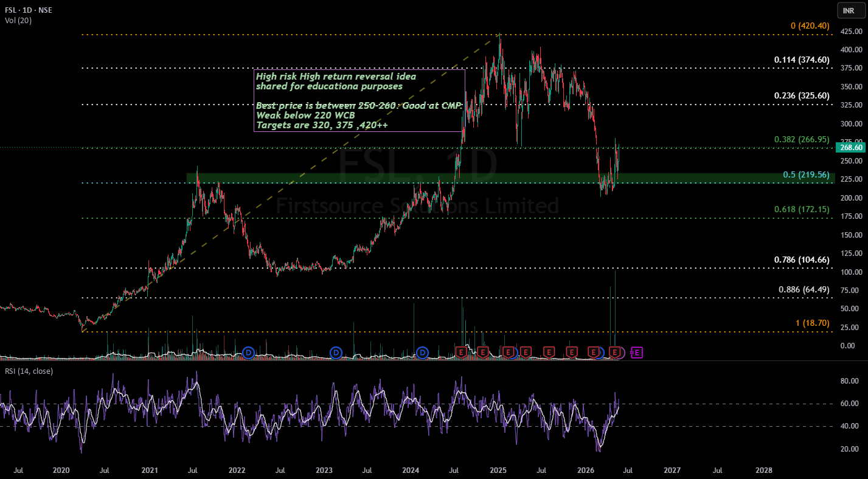Click the 2021 label on the time axis
The width and height of the screenshot is (868, 479).
(x=150, y=470)
